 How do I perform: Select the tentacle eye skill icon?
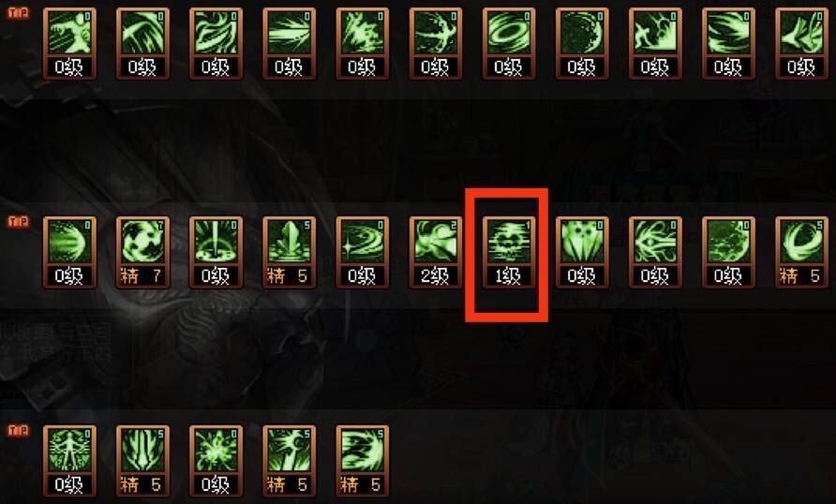655,253
